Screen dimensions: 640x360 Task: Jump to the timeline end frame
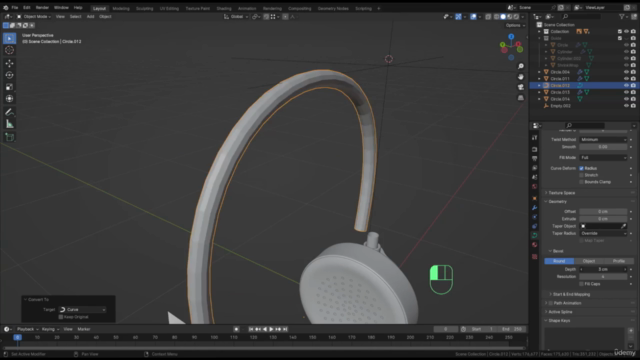[285, 329]
